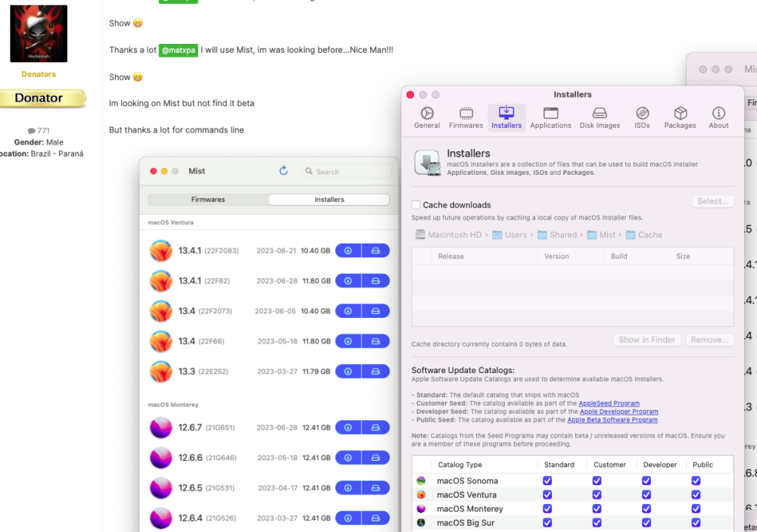This screenshot has width=757, height=532.
Task: Download installer 13.4 (22F2073)
Action: (x=348, y=311)
